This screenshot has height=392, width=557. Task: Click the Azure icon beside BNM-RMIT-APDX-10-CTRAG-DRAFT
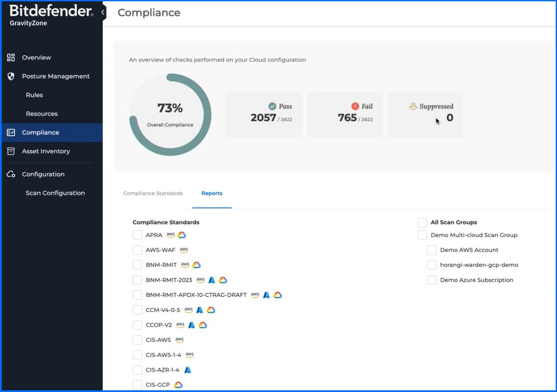(x=266, y=295)
